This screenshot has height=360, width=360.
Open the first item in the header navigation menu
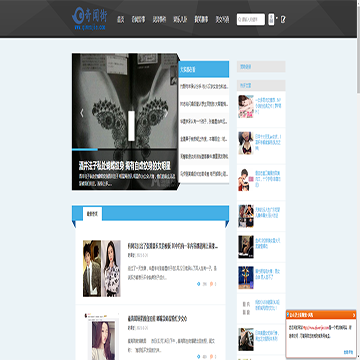coord(121,19)
